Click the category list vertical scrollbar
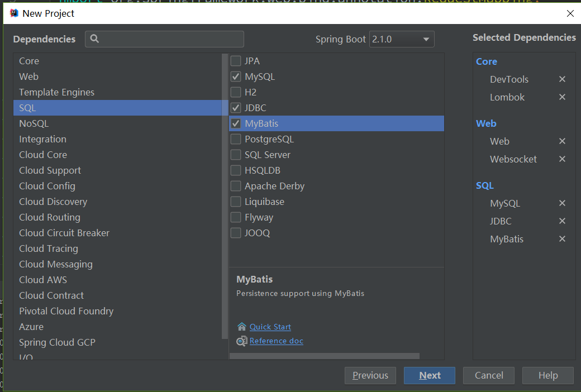The width and height of the screenshot is (581, 392). pyautogui.click(x=225, y=196)
